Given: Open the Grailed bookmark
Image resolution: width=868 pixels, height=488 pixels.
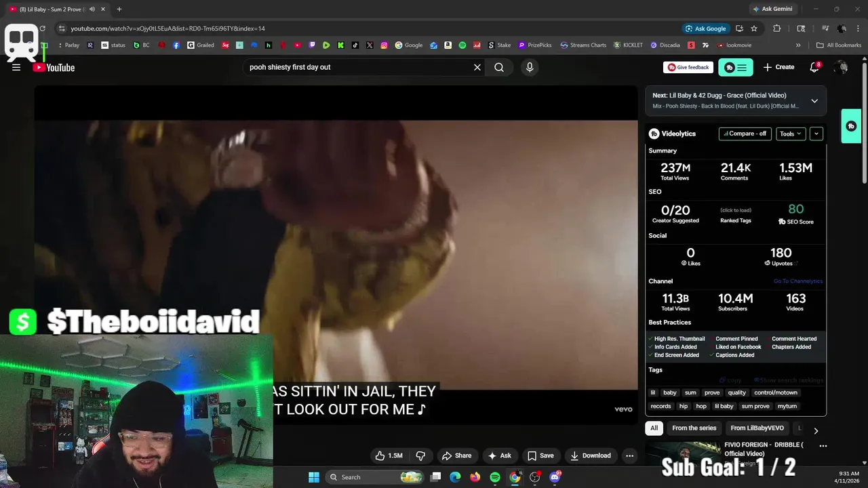Looking at the screenshot, I should 201,45.
